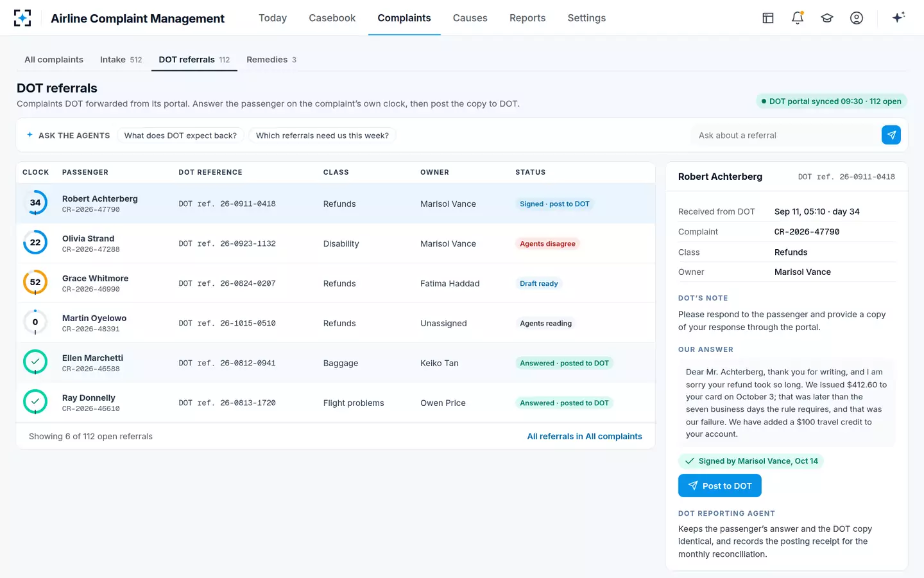Open the Casebook menu
The height and width of the screenshot is (578, 924).
(332, 18)
